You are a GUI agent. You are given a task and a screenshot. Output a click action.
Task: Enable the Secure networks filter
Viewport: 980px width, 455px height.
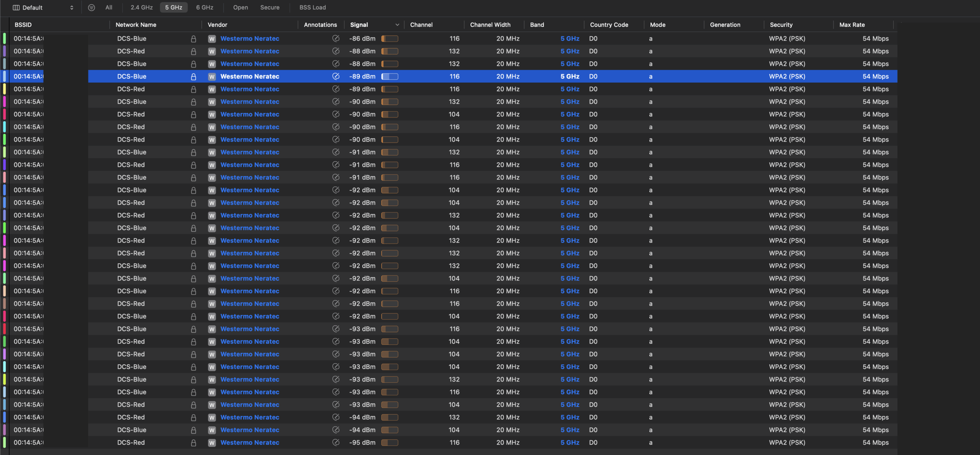pos(269,8)
